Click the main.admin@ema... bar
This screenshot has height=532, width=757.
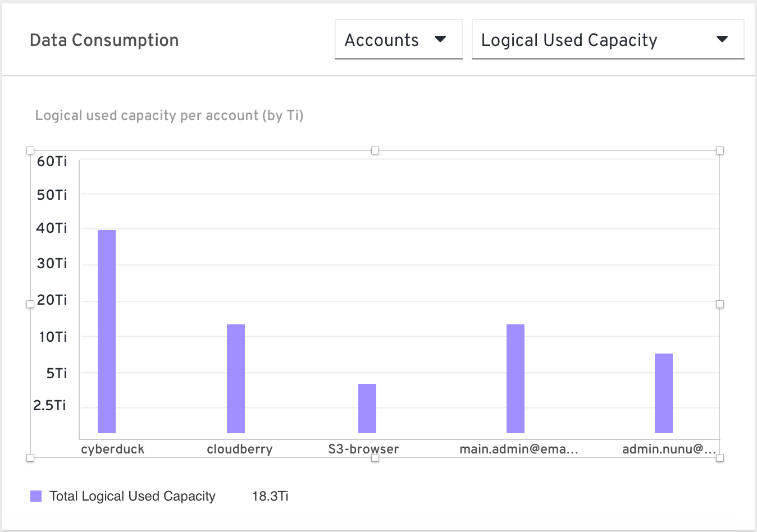(x=516, y=378)
